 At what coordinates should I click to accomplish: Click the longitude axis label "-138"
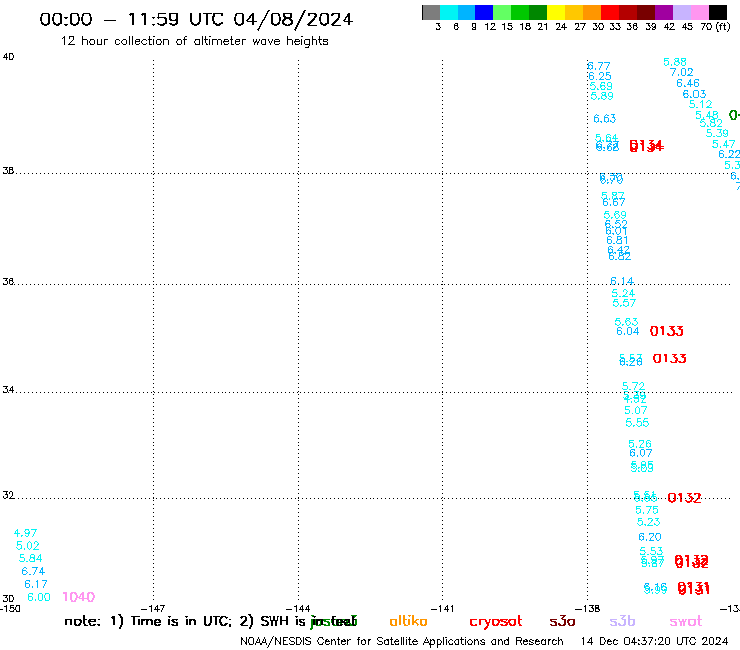pos(588,609)
